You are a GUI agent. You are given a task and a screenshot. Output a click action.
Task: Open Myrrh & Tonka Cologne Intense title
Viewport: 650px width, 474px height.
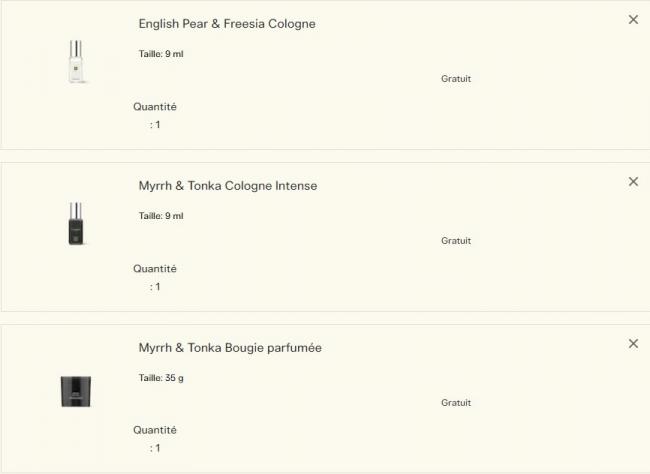tap(228, 186)
